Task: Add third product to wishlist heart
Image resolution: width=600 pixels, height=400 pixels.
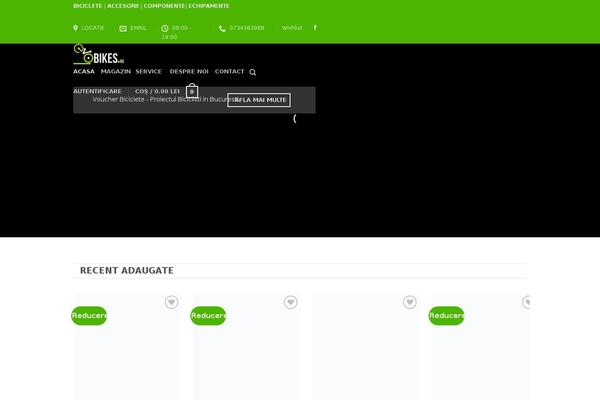Action: [x=409, y=302]
